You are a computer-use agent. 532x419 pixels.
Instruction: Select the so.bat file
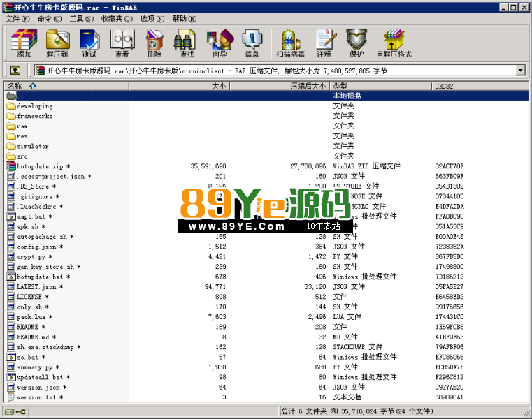click(26, 358)
